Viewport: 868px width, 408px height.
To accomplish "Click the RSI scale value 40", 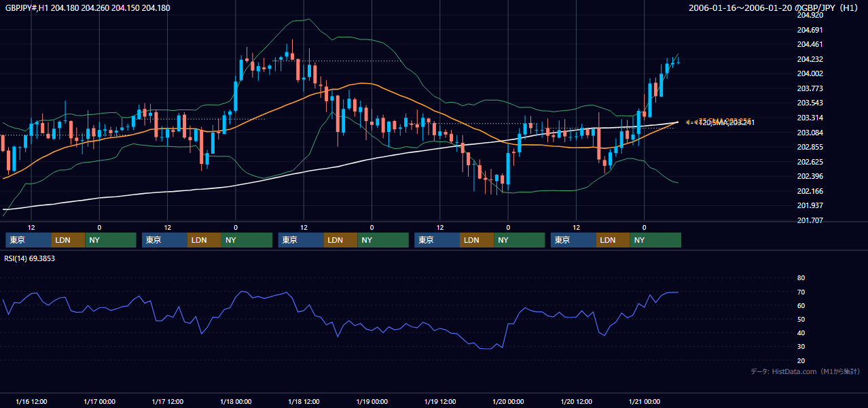I will pyautogui.click(x=801, y=333).
